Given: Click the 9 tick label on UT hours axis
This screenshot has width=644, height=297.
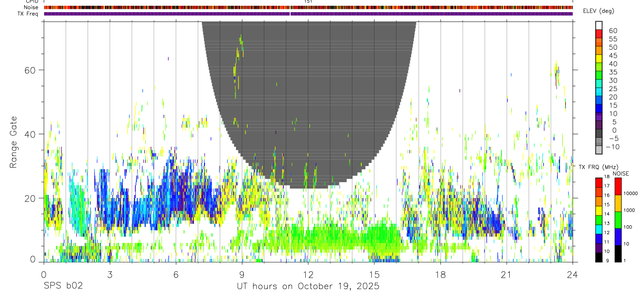Looking at the screenshot, I should point(242,274).
